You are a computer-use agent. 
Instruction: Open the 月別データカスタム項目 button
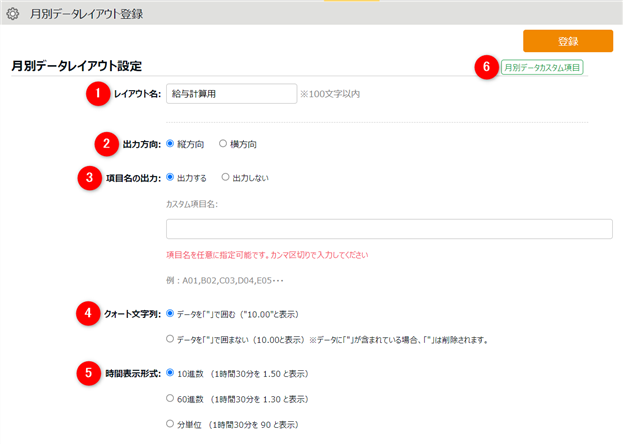[541, 68]
